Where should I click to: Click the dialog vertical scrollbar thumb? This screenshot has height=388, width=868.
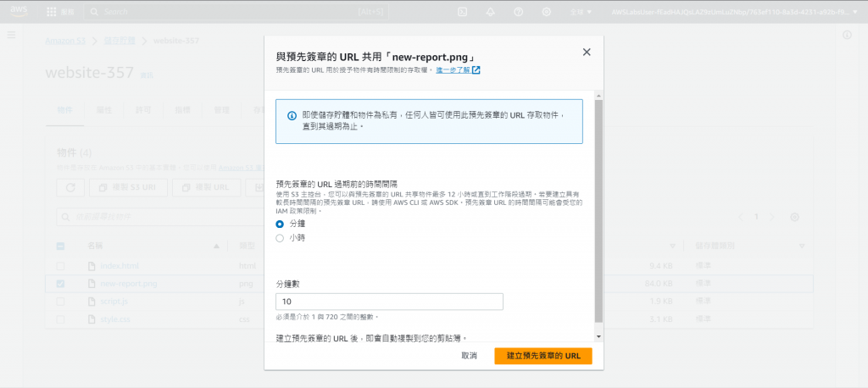click(598, 212)
